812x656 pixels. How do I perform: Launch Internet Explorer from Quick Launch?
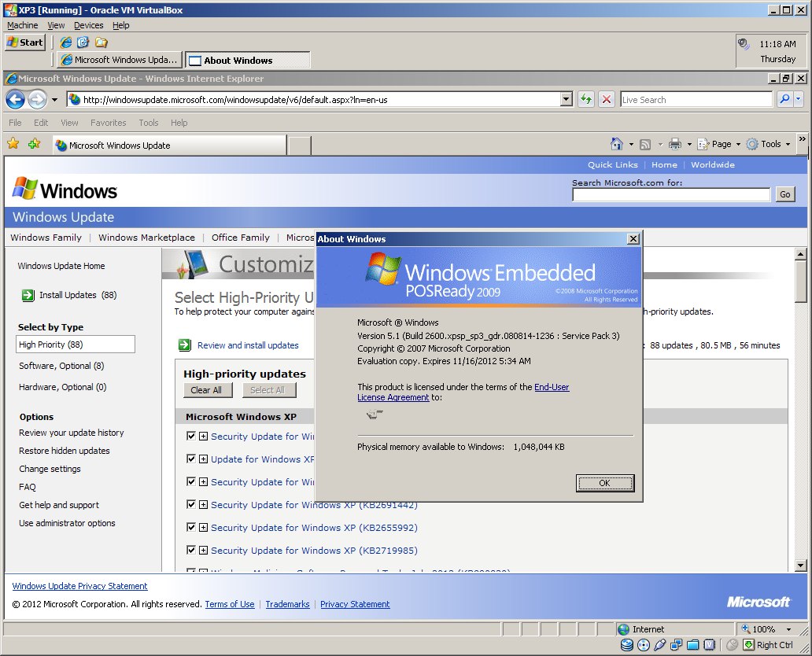pyautogui.click(x=66, y=42)
